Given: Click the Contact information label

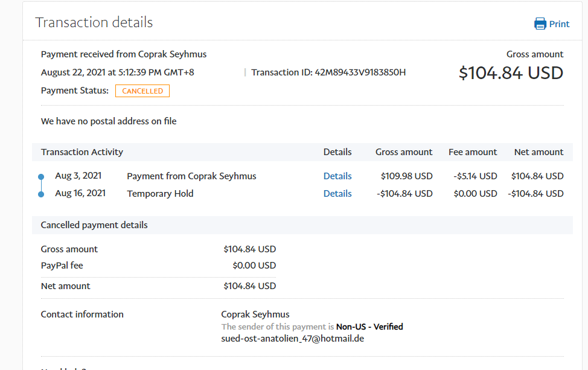Looking at the screenshot, I should click(x=82, y=314).
